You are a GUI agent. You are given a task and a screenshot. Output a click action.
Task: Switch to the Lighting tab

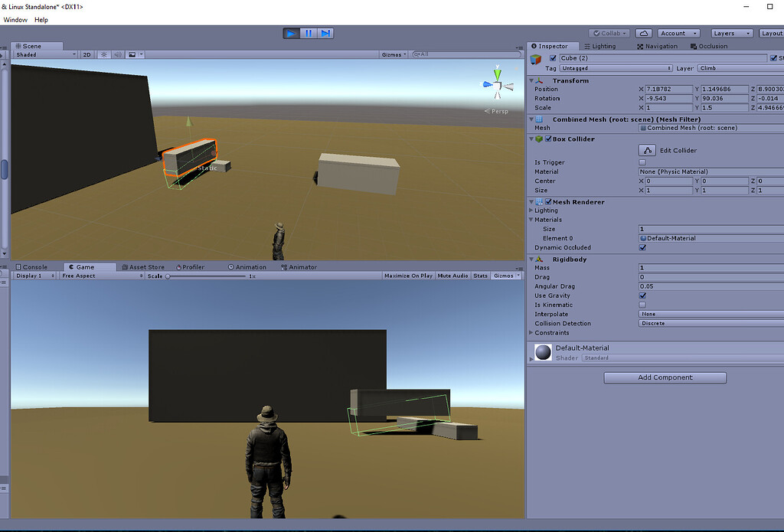[603, 46]
